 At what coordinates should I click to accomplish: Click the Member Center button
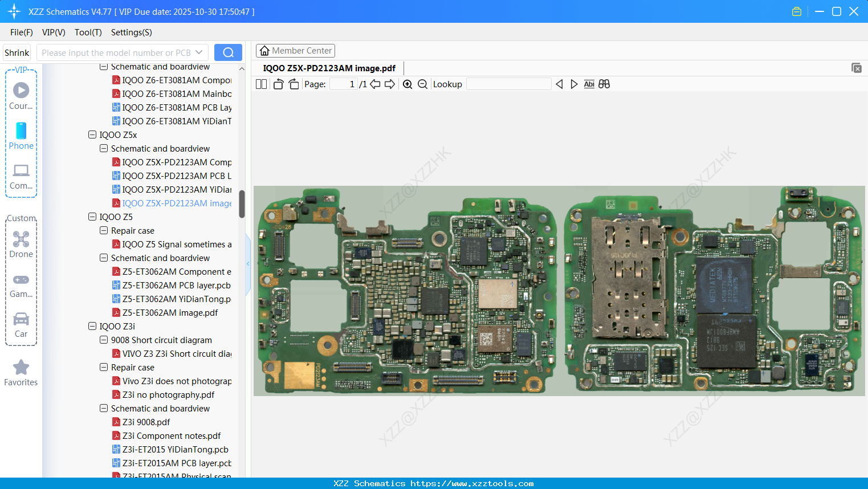coord(295,51)
